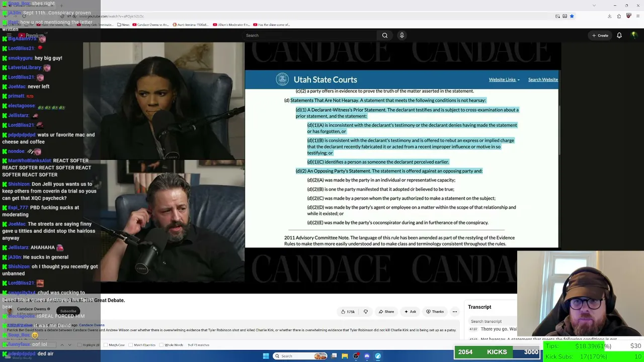
Task: Open the News bookmark folder
Action: [123, 25]
